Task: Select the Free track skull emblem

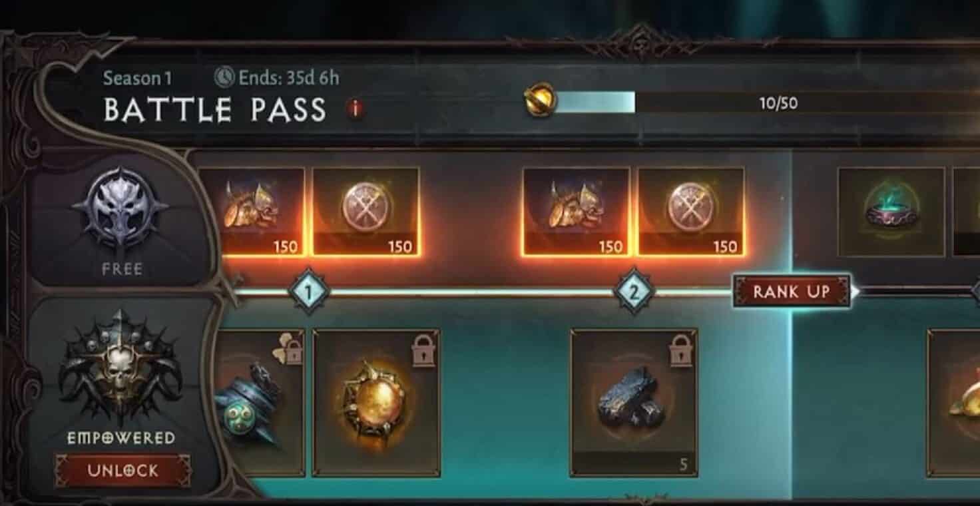Action: click(121, 208)
